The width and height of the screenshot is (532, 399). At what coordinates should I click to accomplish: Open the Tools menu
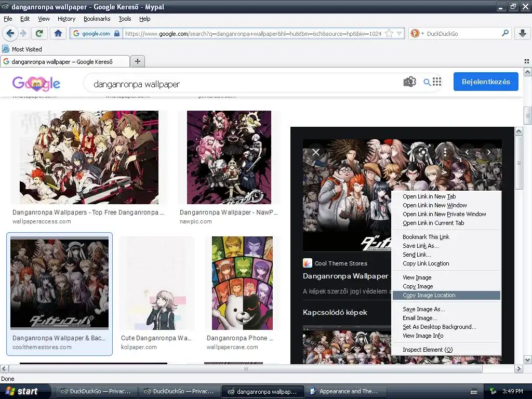(x=125, y=19)
